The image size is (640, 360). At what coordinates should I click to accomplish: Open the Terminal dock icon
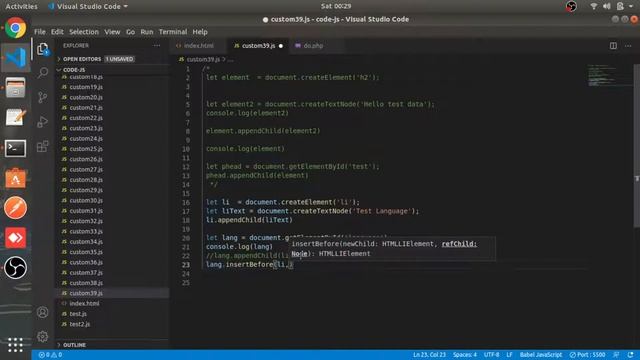(x=16, y=148)
